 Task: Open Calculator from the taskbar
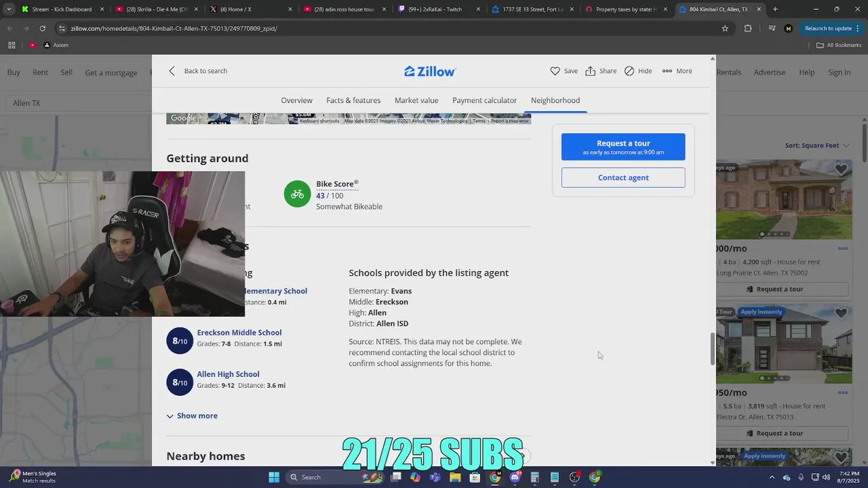(534, 477)
